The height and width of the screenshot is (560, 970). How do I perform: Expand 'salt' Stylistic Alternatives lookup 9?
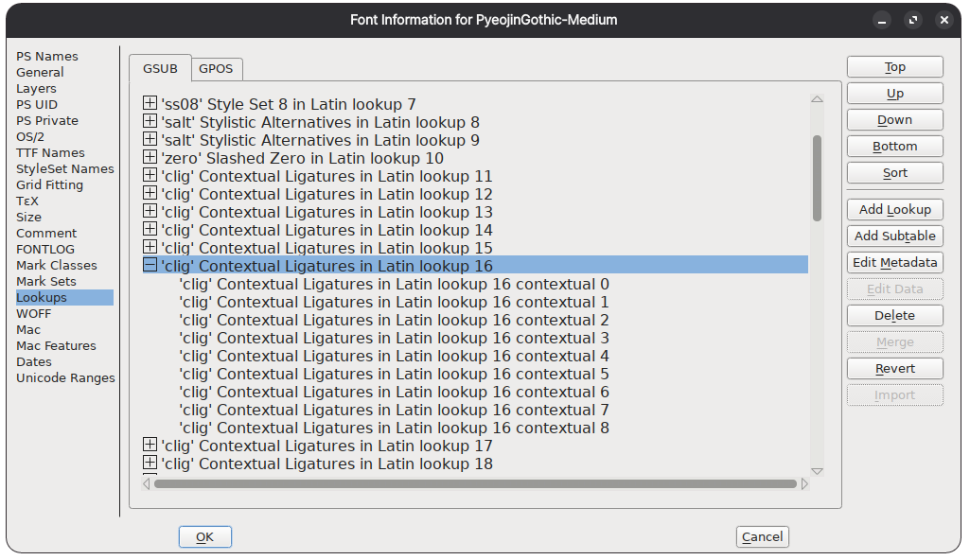pyautogui.click(x=150, y=138)
